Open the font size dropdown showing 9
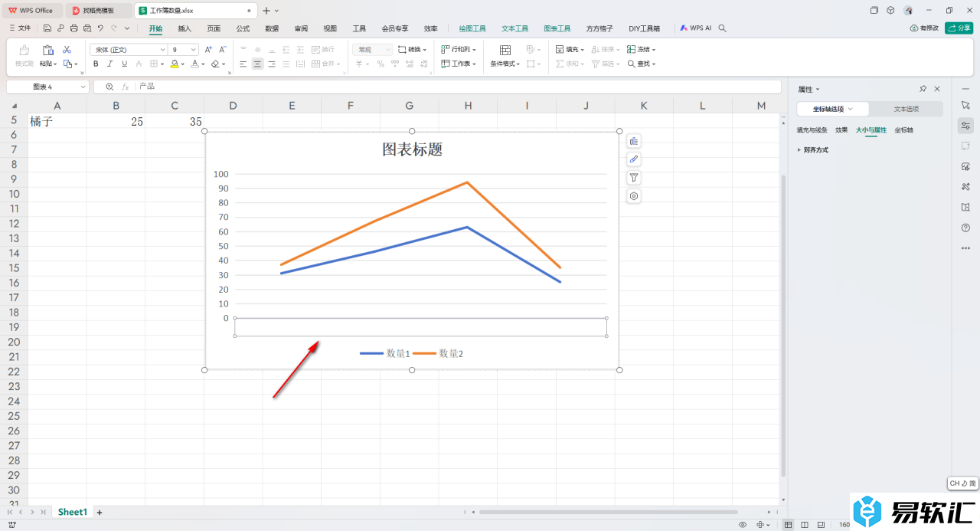The width and height of the screenshot is (980, 531). pos(184,49)
